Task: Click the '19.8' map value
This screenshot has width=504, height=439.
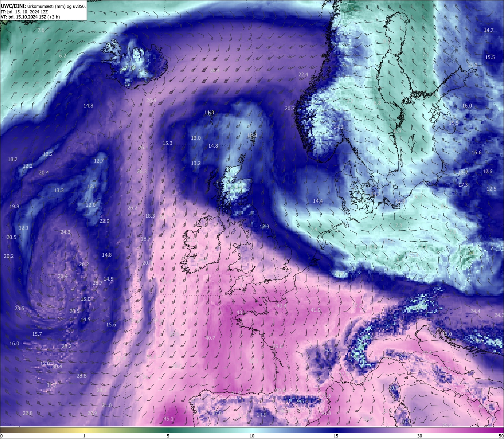Action: (14, 207)
